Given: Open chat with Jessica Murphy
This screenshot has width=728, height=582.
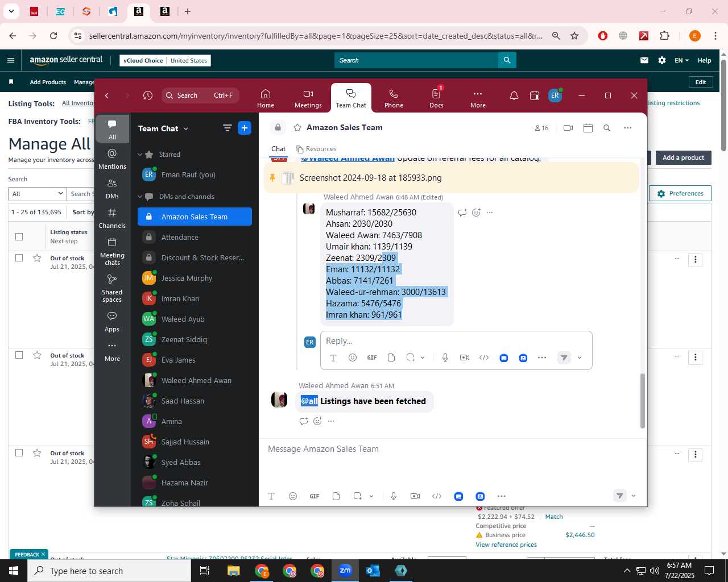Looking at the screenshot, I should [x=195, y=278].
